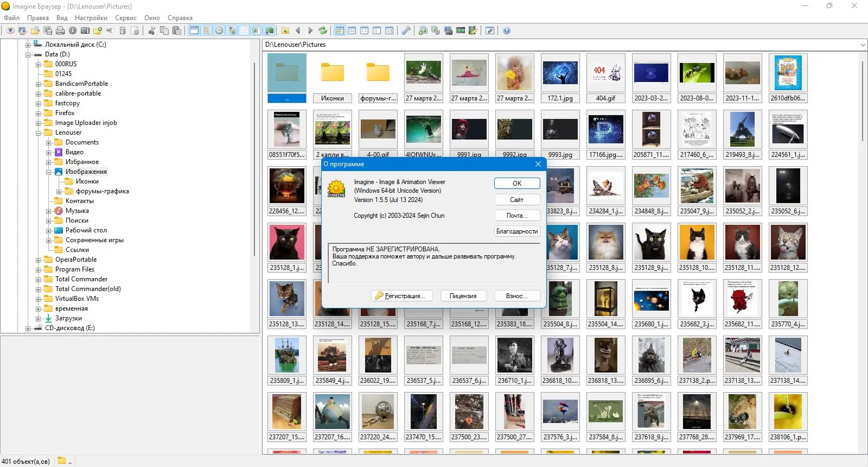Toggle the folder tree panel button

[207, 30]
